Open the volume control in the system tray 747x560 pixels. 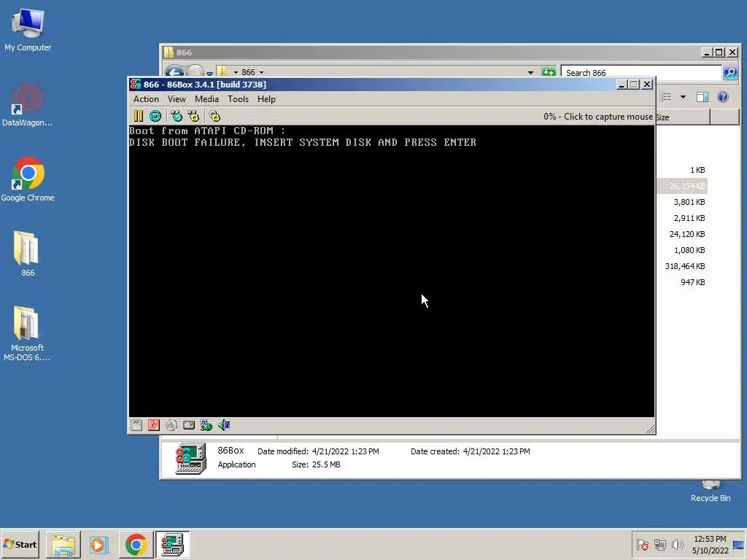pyautogui.click(x=677, y=545)
